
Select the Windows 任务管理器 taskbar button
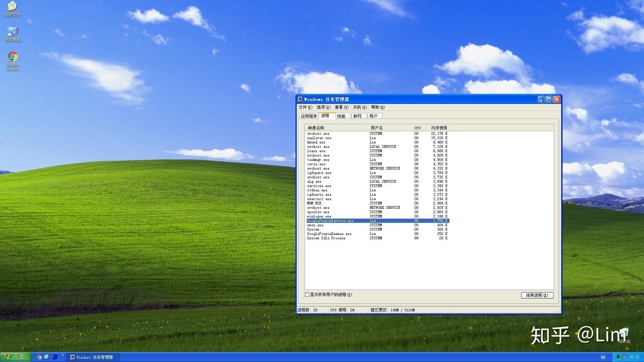(x=93, y=357)
